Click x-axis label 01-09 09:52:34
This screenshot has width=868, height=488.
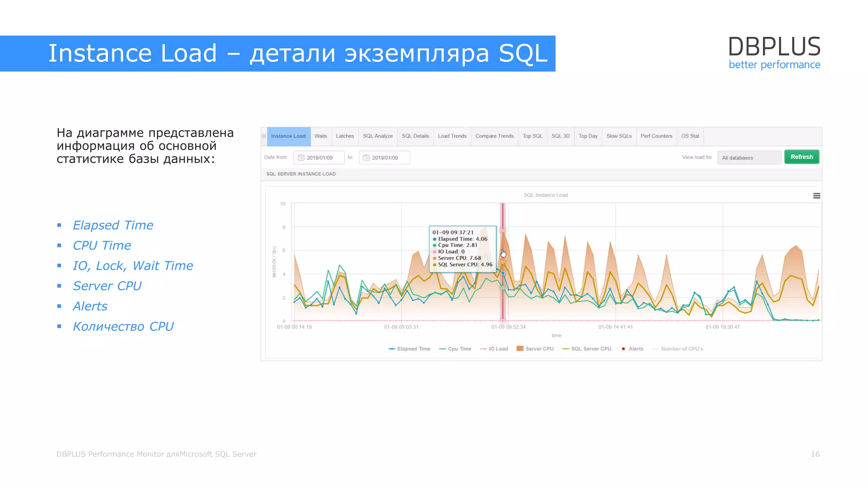508,327
